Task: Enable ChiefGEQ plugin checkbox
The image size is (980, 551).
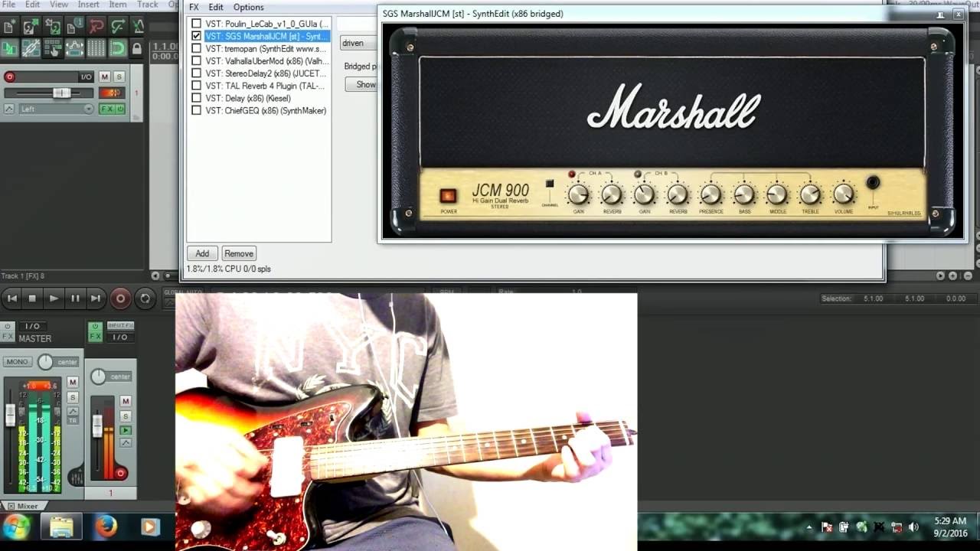Action: (197, 110)
